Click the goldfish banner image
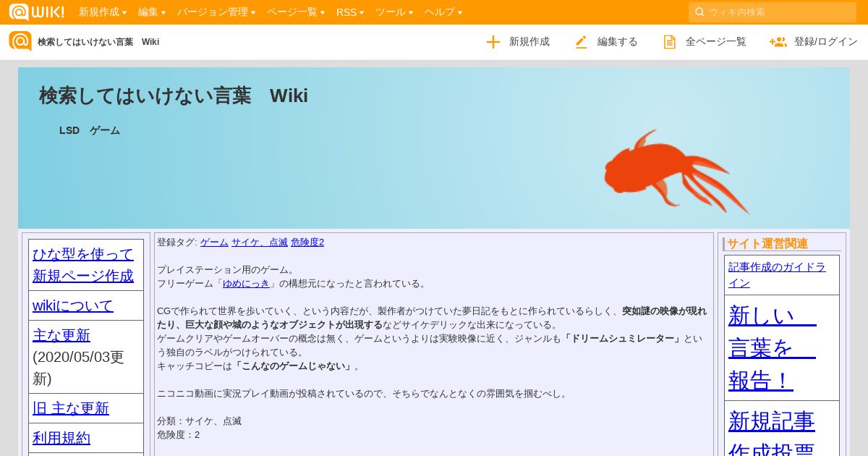 coord(676,172)
